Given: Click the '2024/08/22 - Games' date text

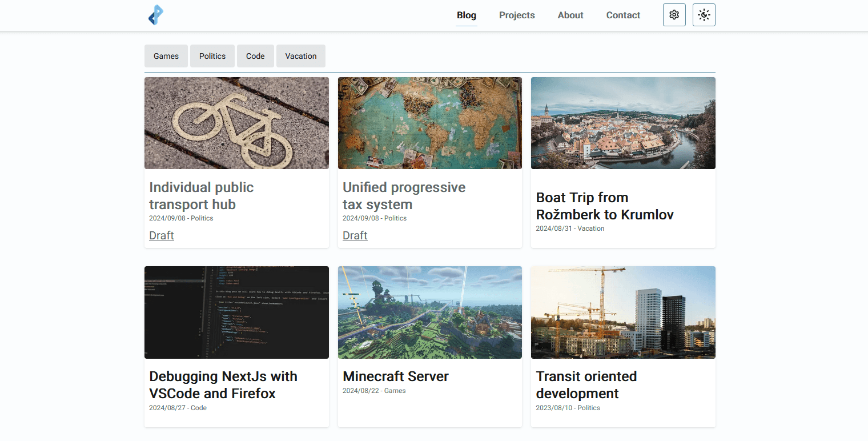Looking at the screenshot, I should point(374,391).
